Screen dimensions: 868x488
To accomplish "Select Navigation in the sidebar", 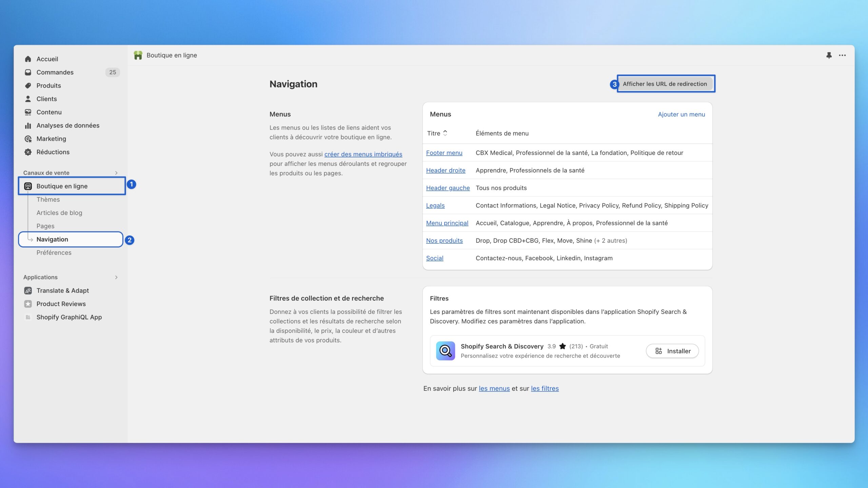I will click(71, 239).
